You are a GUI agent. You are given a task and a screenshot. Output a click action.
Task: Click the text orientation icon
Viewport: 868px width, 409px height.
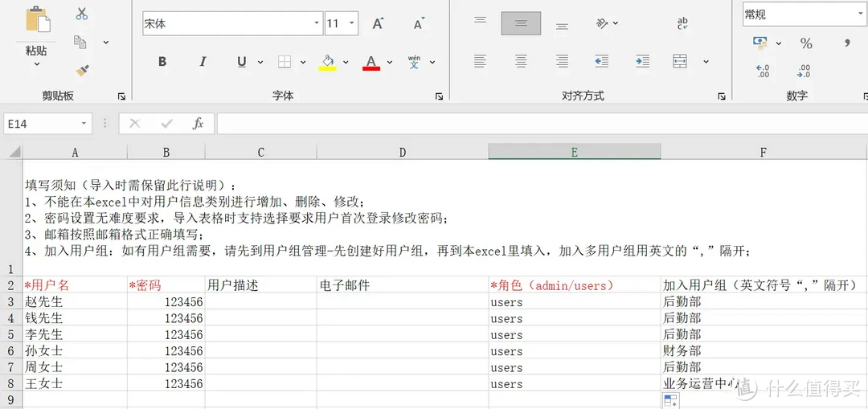602,23
